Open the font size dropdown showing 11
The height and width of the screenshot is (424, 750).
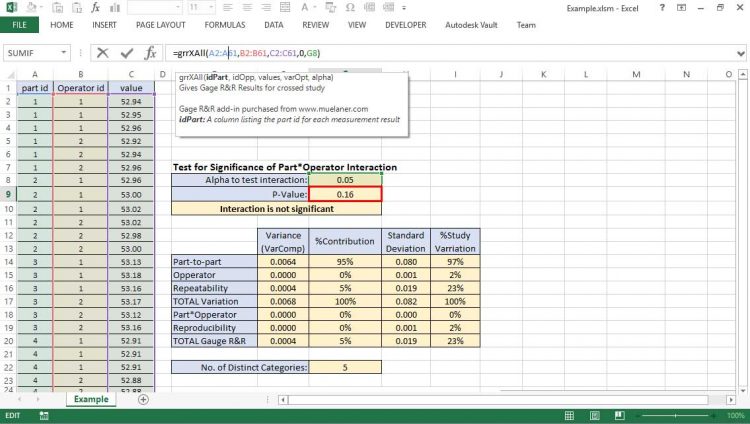[x=211, y=7]
